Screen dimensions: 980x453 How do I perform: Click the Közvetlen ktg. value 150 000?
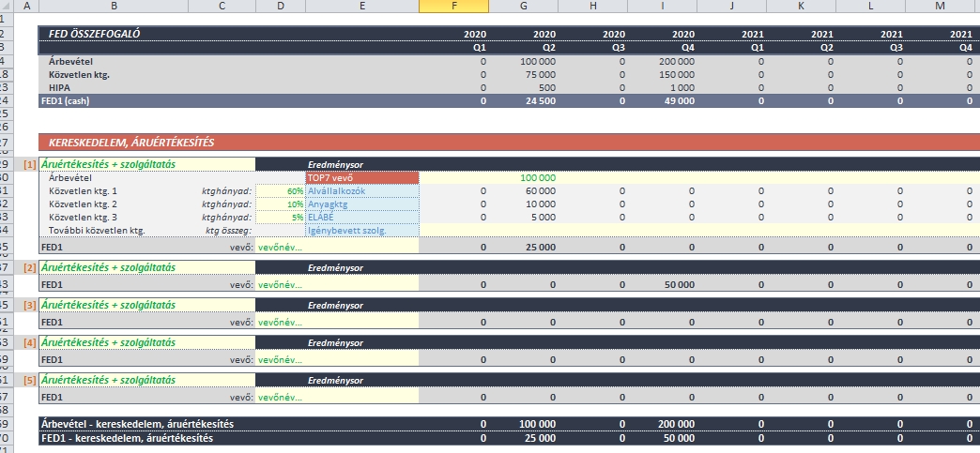pyautogui.click(x=674, y=74)
